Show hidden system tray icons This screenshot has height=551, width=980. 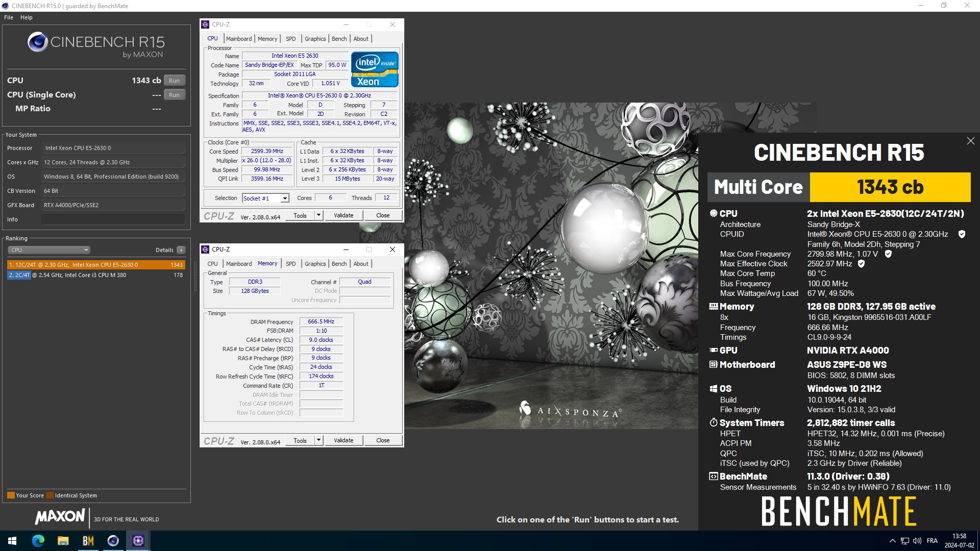pos(892,541)
